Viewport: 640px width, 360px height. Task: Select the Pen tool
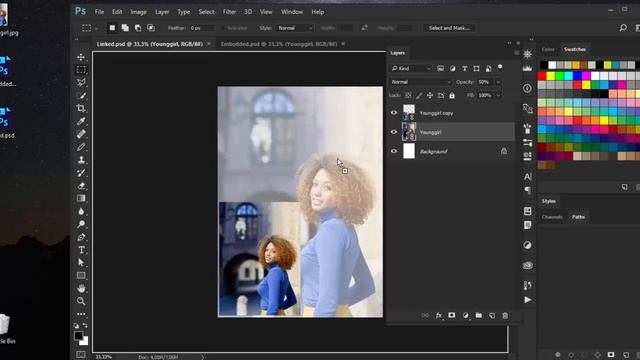click(81, 237)
